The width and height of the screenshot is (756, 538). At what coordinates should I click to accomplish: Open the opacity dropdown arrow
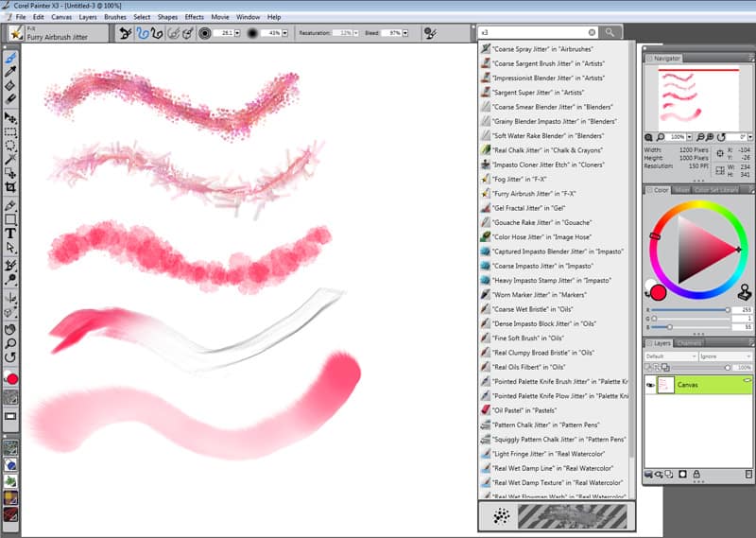pyautogui.click(x=285, y=33)
